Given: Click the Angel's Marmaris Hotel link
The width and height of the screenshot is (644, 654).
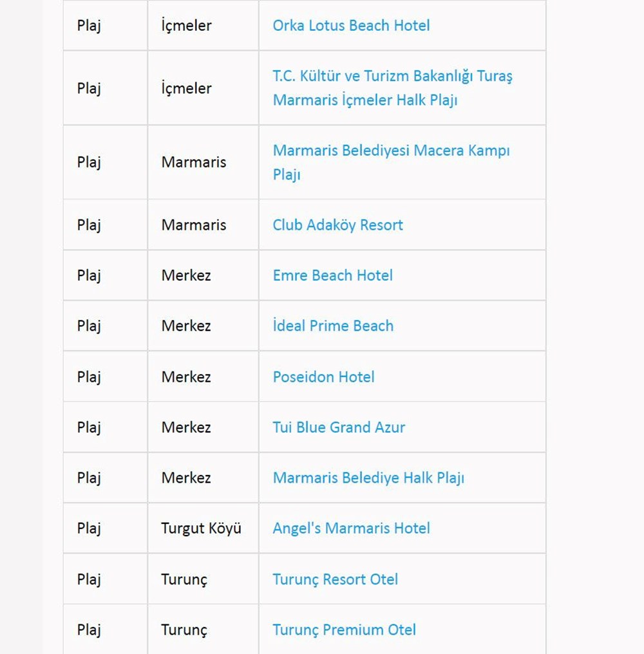Looking at the screenshot, I should [351, 528].
